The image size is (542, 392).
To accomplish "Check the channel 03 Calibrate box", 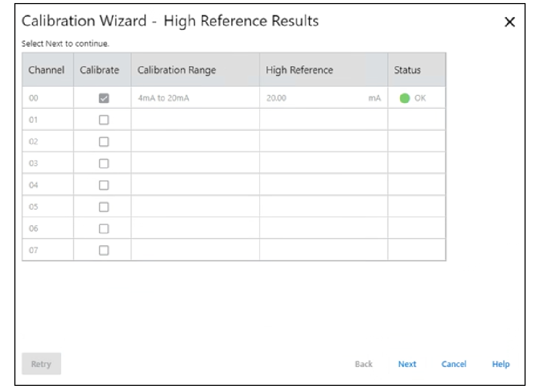I will pos(104,164).
